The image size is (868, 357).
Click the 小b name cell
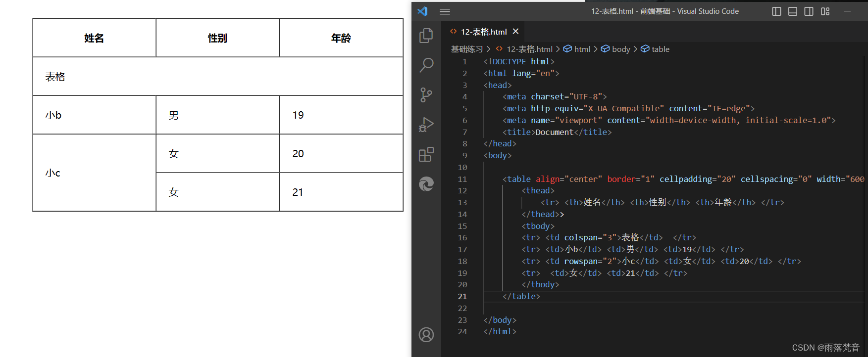tap(94, 115)
